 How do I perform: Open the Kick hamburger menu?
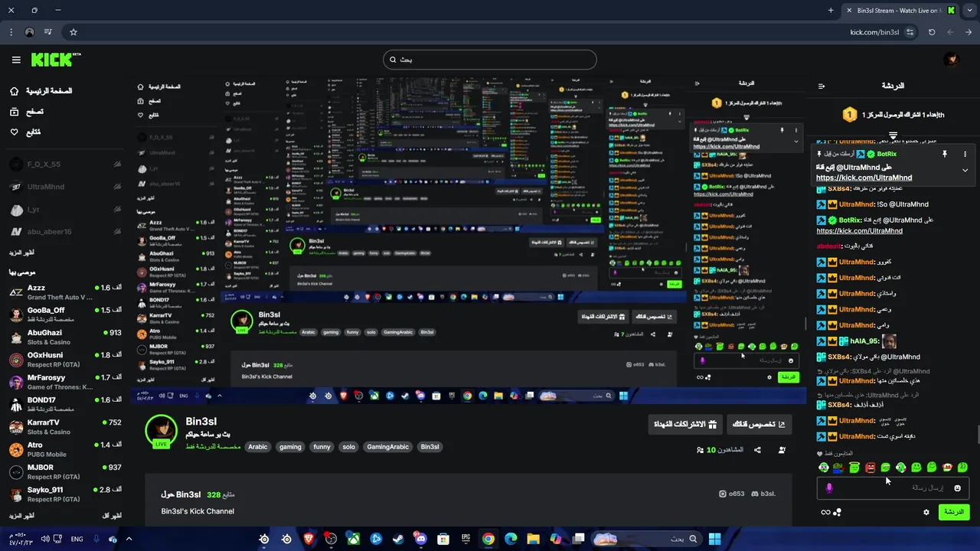point(16,60)
